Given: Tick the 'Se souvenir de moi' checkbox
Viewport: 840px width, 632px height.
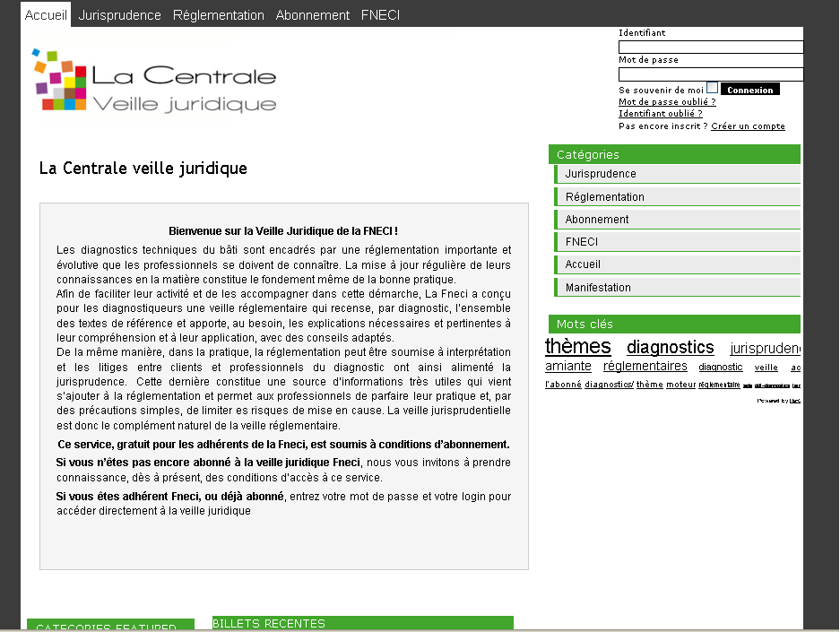Looking at the screenshot, I should pos(712,88).
